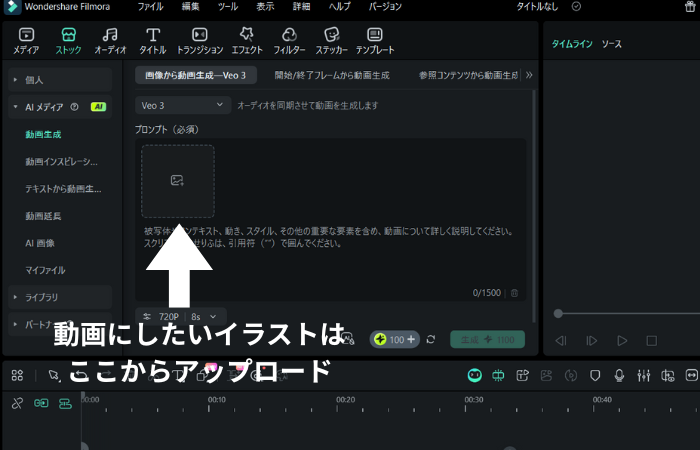The width and height of the screenshot is (700, 450).
Task: Open the トランジション transitions panel
Action: (200, 41)
